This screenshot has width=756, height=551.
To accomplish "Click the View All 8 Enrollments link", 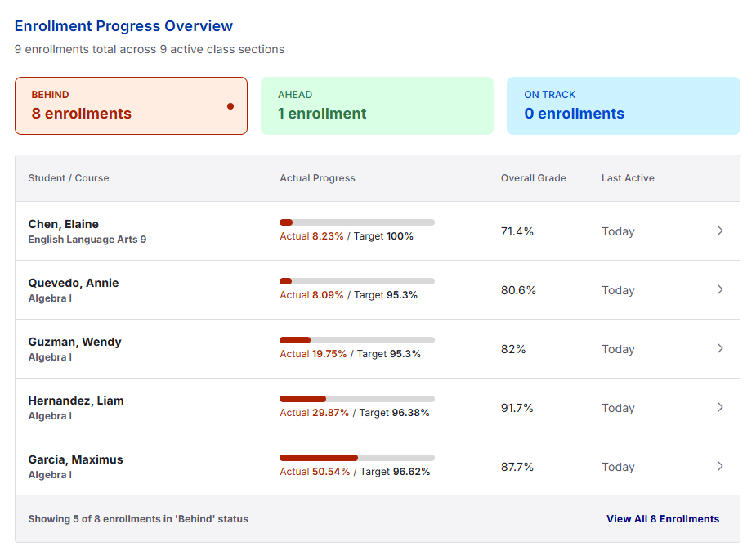I will (x=663, y=518).
